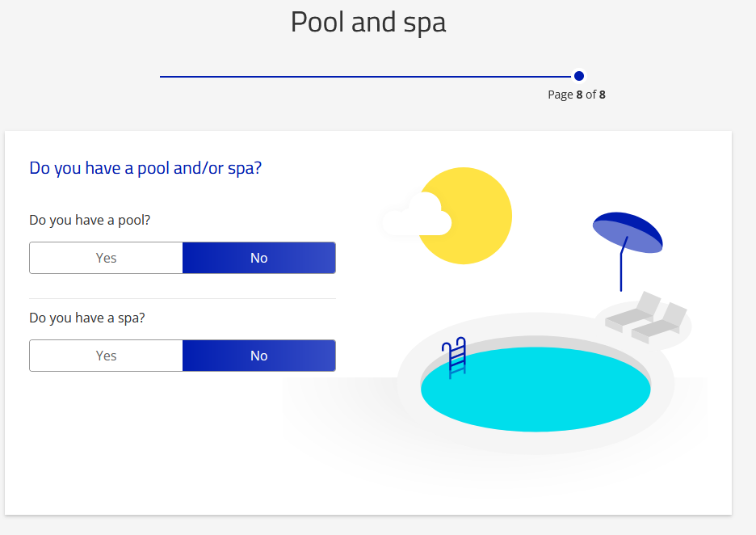Viewport: 756px width, 535px height.
Task: Click the "Page 8 of 8" label
Action: click(x=576, y=95)
